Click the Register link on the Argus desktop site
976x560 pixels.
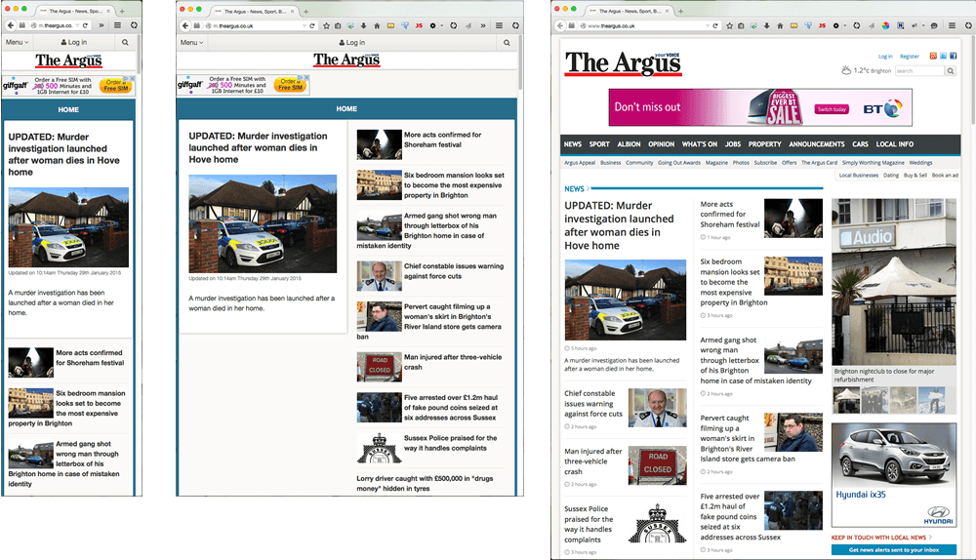point(910,56)
